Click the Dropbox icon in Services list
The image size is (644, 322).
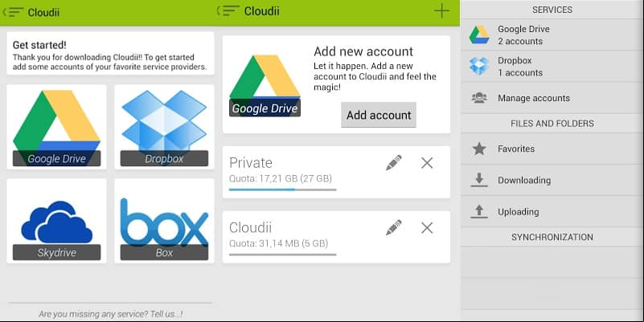(x=479, y=67)
